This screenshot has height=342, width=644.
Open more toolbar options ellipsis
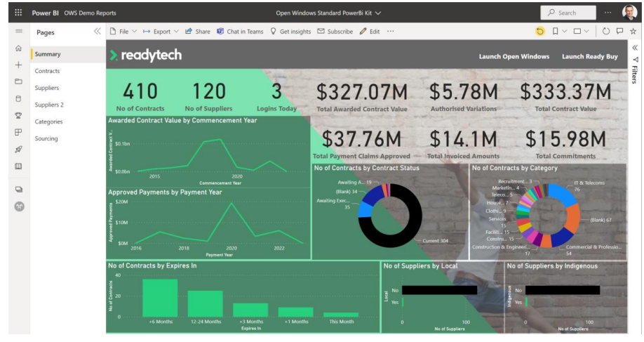tap(391, 31)
